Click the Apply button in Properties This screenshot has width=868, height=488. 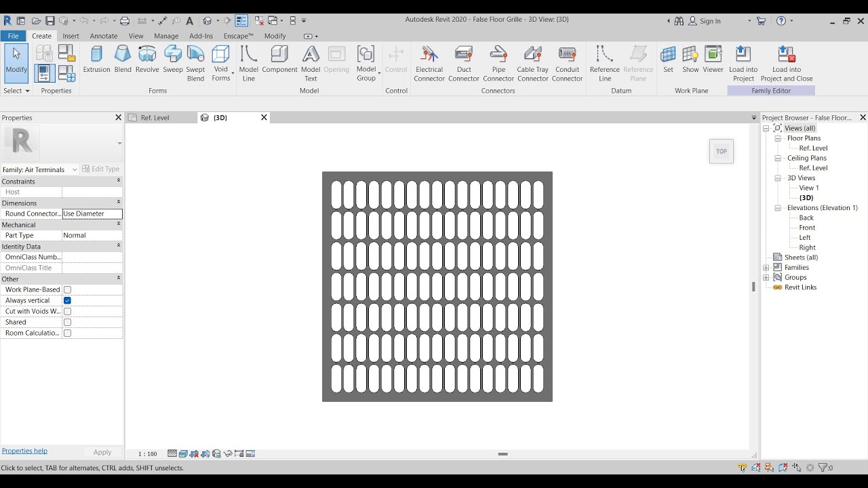point(102,452)
